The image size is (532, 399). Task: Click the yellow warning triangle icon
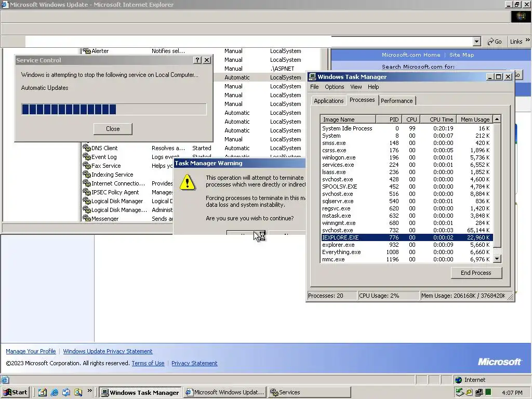(x=187, y=182)
